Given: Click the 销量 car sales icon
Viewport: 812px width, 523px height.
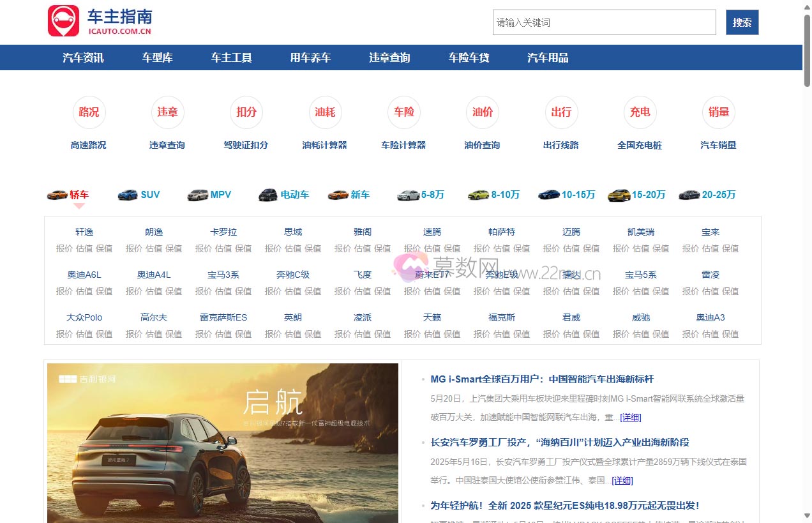Looking at the screenshot, I should pyautogui.click(x=718, y=112).
